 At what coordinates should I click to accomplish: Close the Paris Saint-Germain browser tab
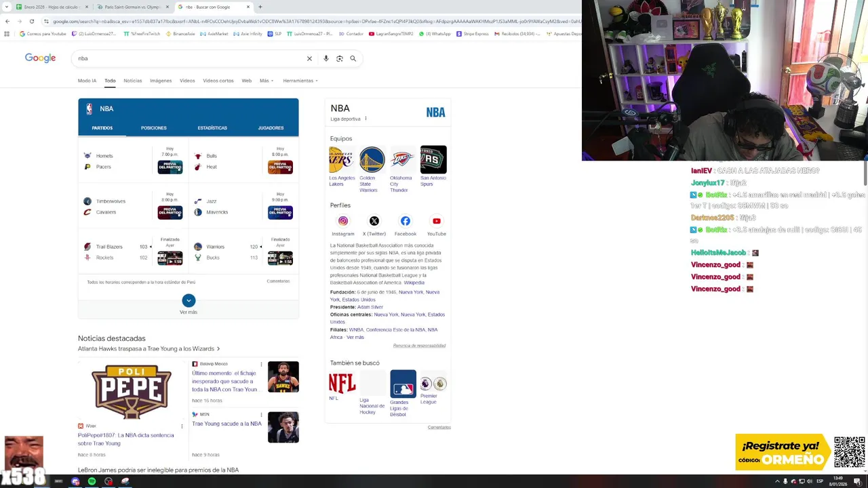pos(167,7)
